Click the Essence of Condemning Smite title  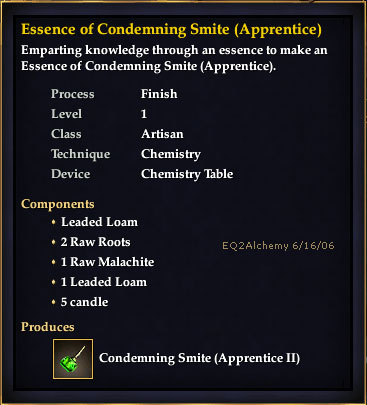pos(171,29)
